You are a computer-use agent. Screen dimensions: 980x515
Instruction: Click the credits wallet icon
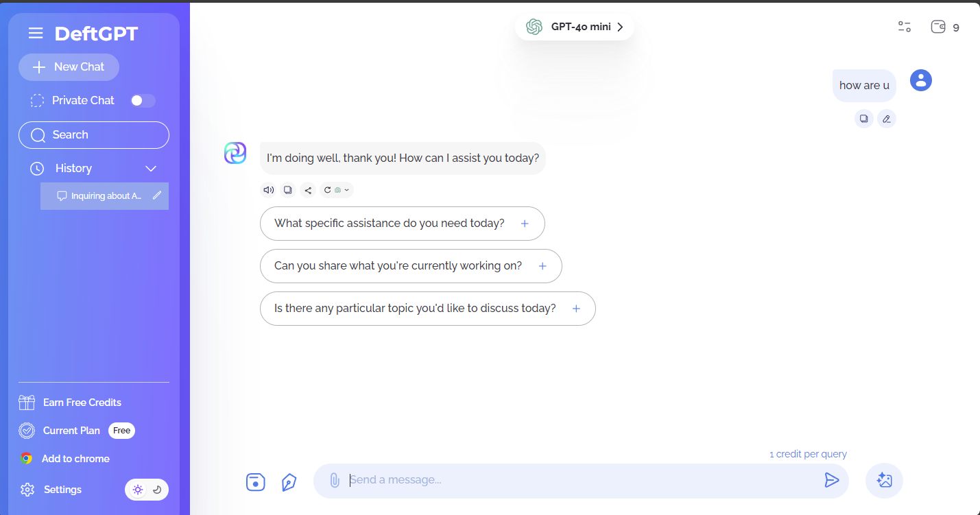click(x=938, y=27)
